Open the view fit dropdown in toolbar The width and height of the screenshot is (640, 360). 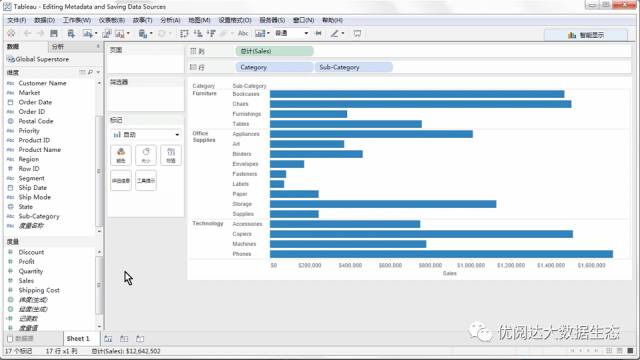coord(291,33)
